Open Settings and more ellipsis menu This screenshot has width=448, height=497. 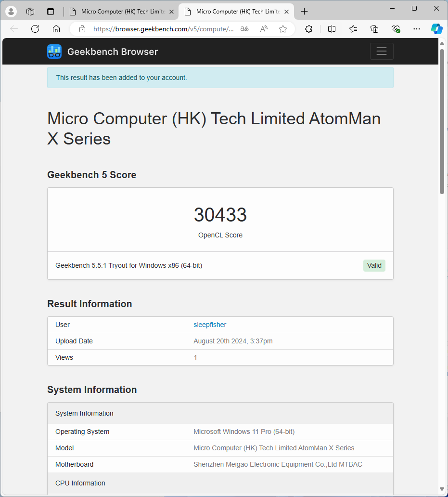[x=417, y=29]
